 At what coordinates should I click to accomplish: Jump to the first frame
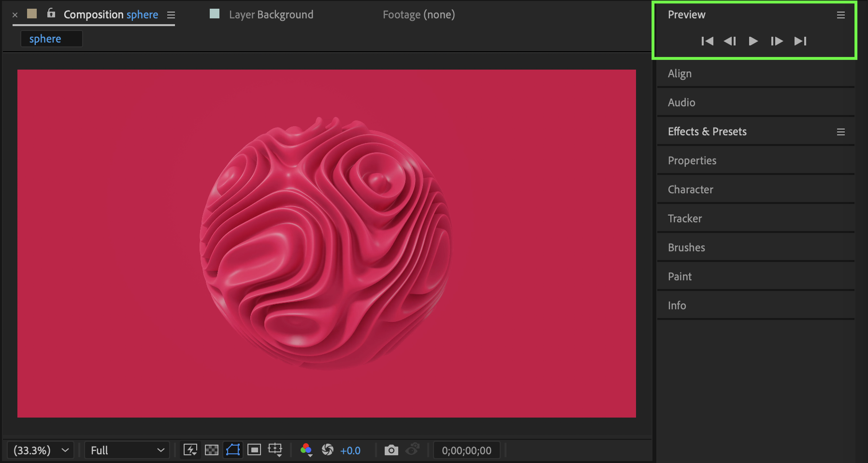707,41
